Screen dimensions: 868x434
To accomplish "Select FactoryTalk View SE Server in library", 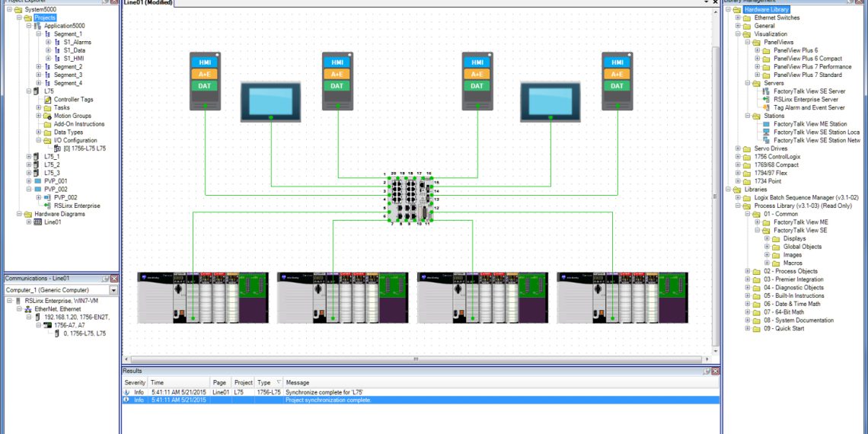I will click(x=809, y=91).
